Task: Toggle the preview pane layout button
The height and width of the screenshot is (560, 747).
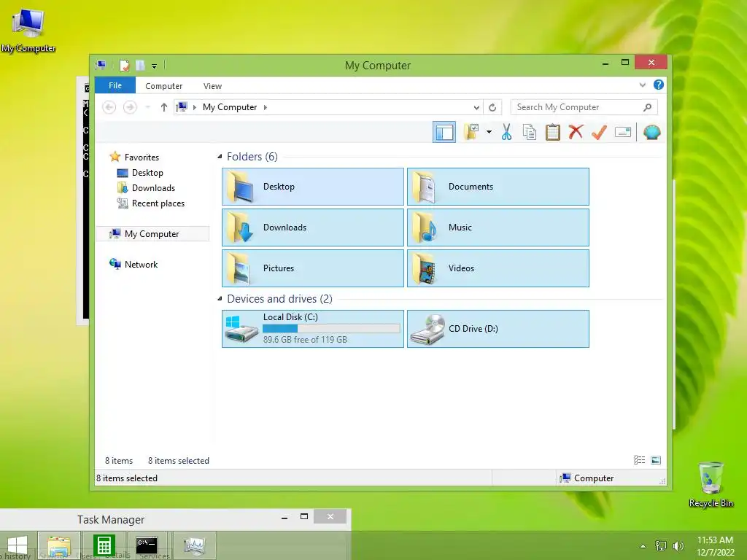Action: coord(444,133)
